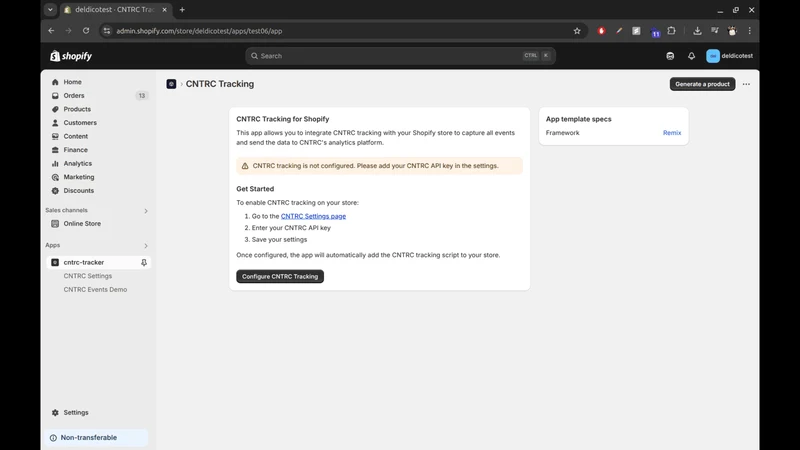The image size is (800, 450).
Task: Open Discounts section
Action: 79,190
